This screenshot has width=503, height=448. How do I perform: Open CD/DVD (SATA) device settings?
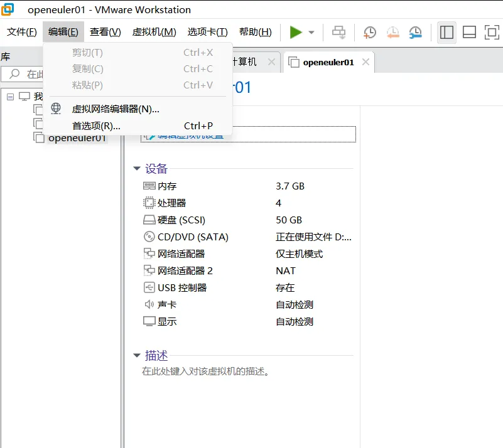click(x=193, y=237)
